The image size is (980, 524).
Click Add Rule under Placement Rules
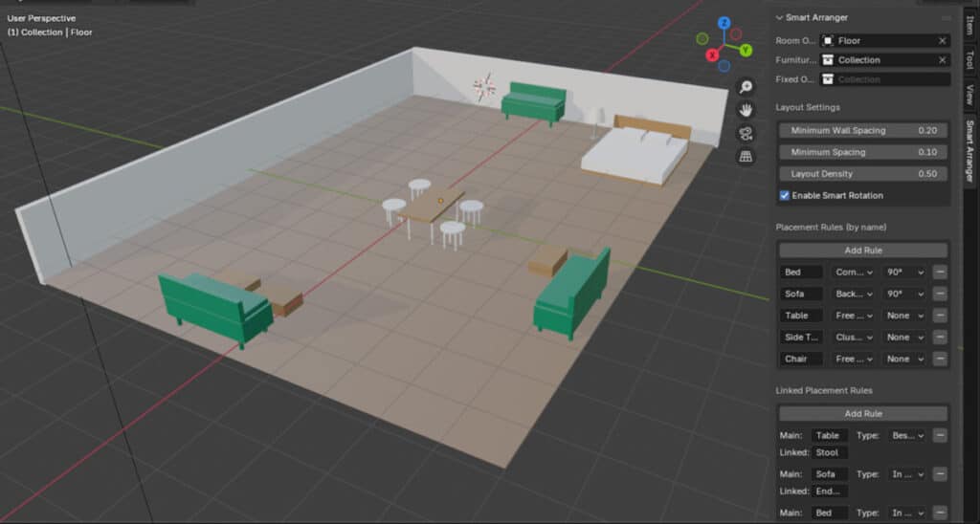(x=863, y=251)
